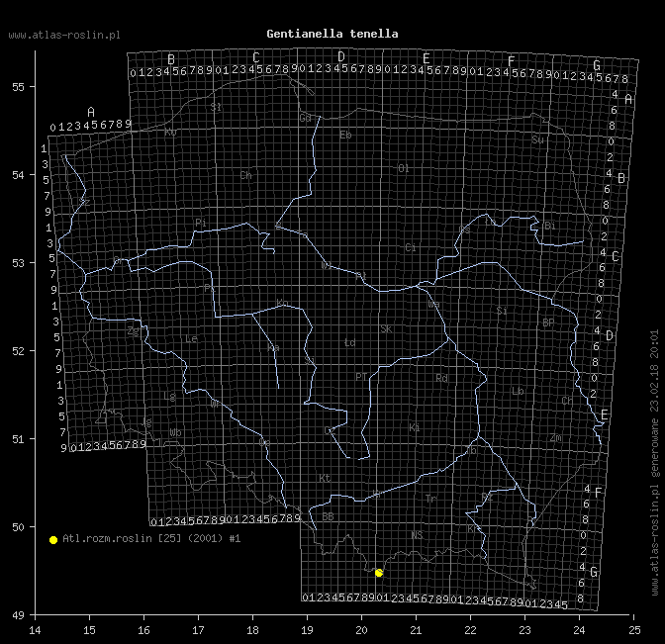This screenshot has width=665, height=644.
Task: Click the 'Sl' city label
Action: 216,107
